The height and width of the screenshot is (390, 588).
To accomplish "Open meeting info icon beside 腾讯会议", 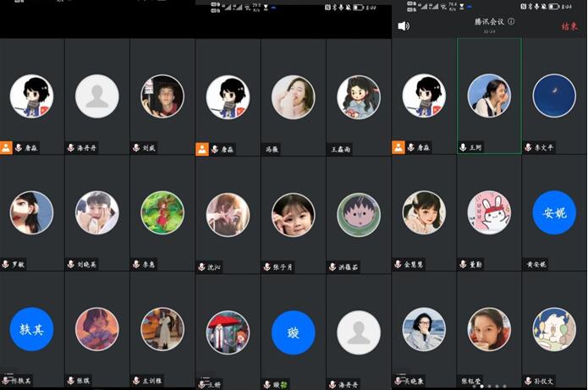I will pos(511,22).
